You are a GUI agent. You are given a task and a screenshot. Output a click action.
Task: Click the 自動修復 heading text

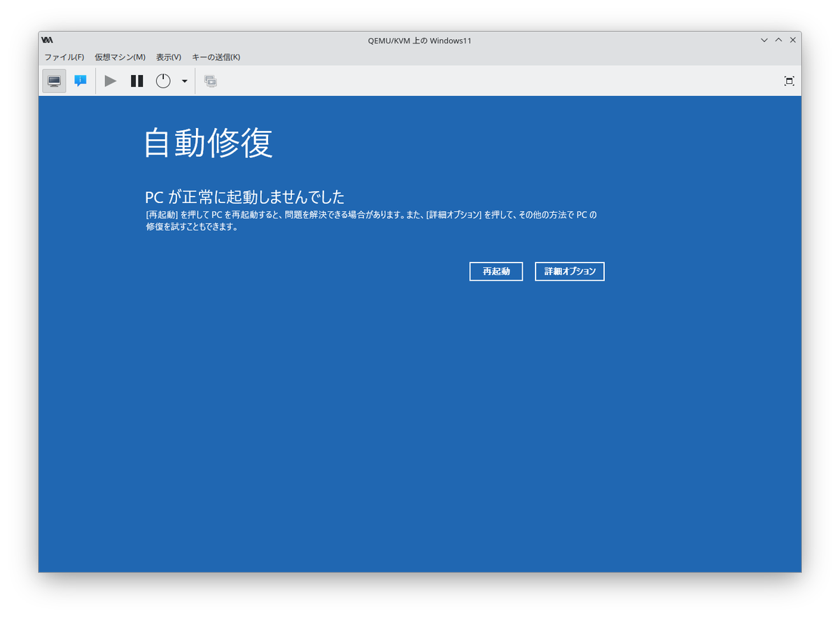(x=209, y=143)
